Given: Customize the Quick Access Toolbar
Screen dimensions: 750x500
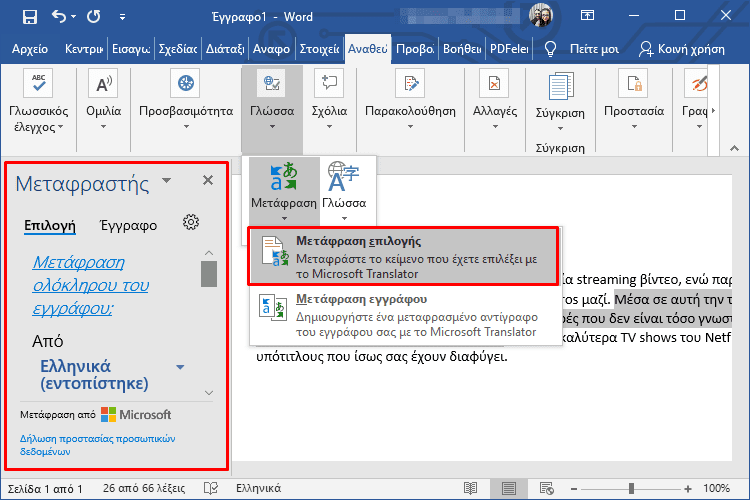Looking at the screenshot, I should 122,17.
